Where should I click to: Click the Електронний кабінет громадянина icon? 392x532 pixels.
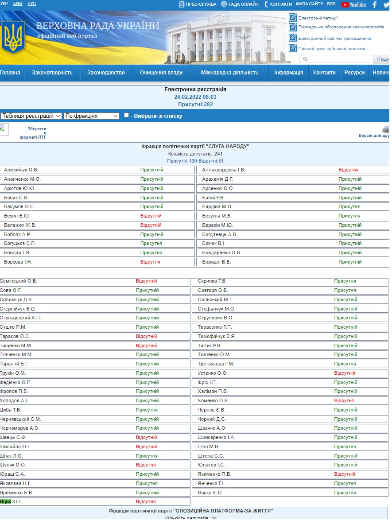coord(293,38)
